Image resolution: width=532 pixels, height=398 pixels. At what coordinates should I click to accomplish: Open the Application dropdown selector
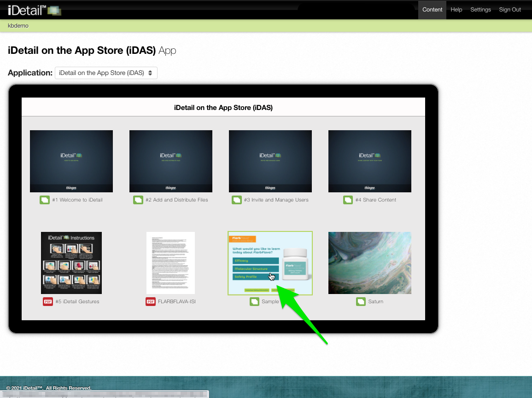[106, 73]
